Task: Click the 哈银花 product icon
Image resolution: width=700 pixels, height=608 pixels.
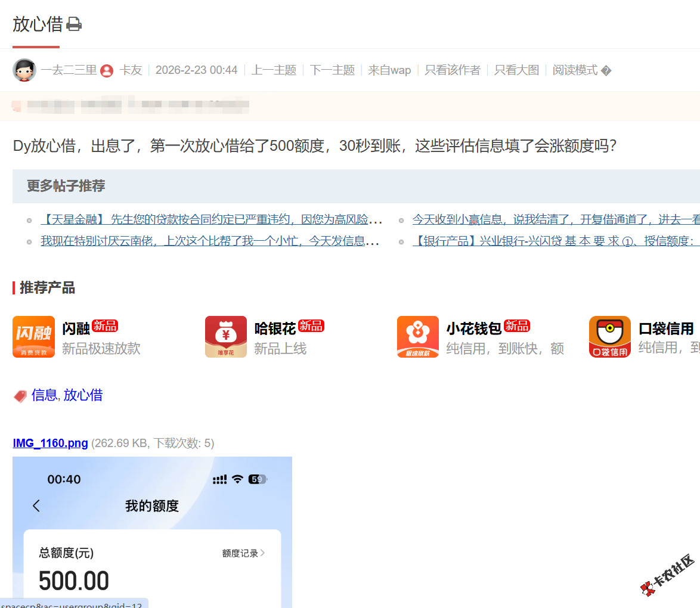Action: tap(226, 337)
